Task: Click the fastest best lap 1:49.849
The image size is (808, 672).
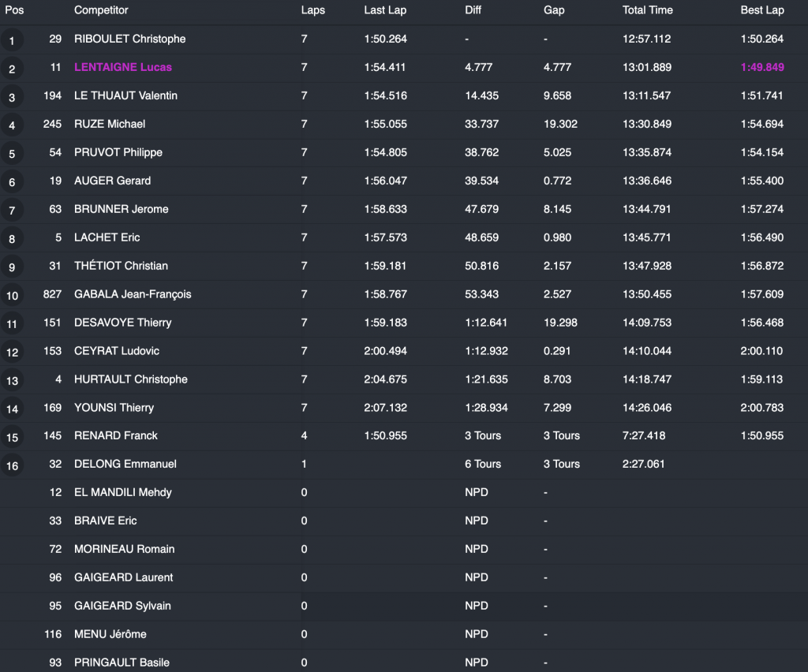Action: [x=761, y=67]
